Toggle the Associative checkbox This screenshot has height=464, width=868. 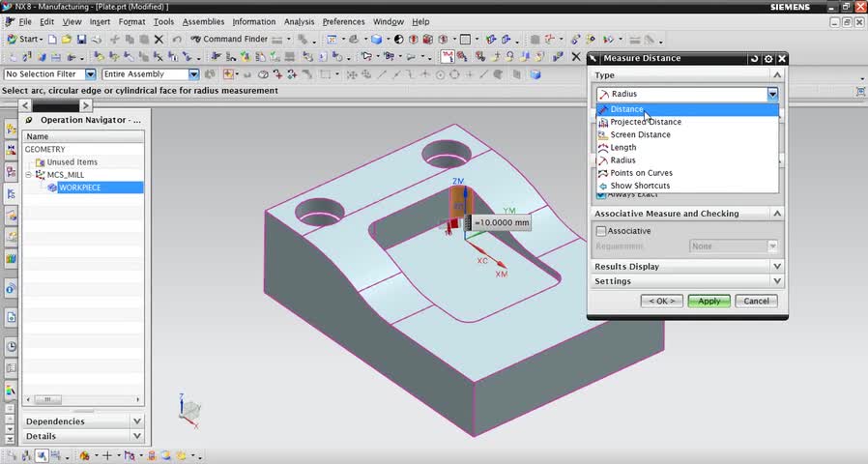(x=602, y=231)
